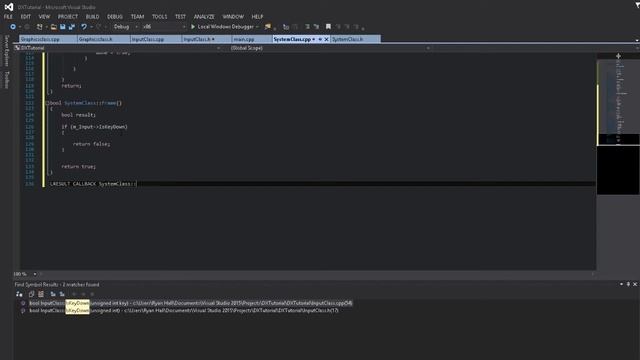The height and width of the screenshot is (360, 640).
Task: Auto-hide the Find Symbol Results panel
Action: click(x=628, y=284)
